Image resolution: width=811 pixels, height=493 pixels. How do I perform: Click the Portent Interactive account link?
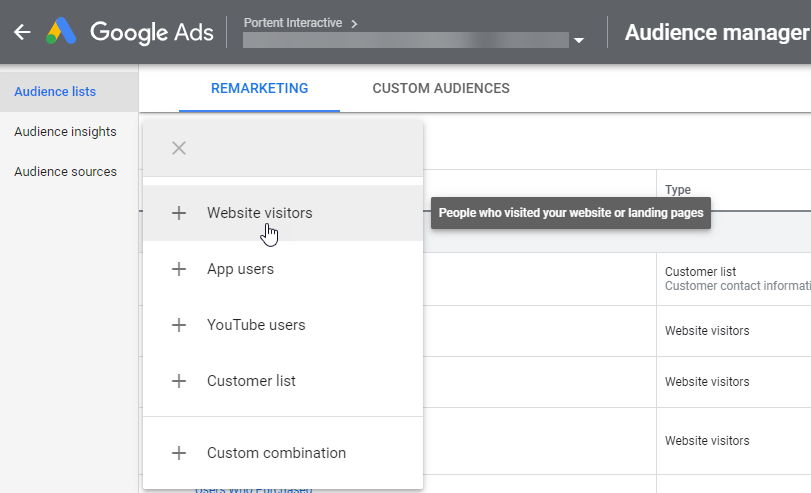coord(293,23)
